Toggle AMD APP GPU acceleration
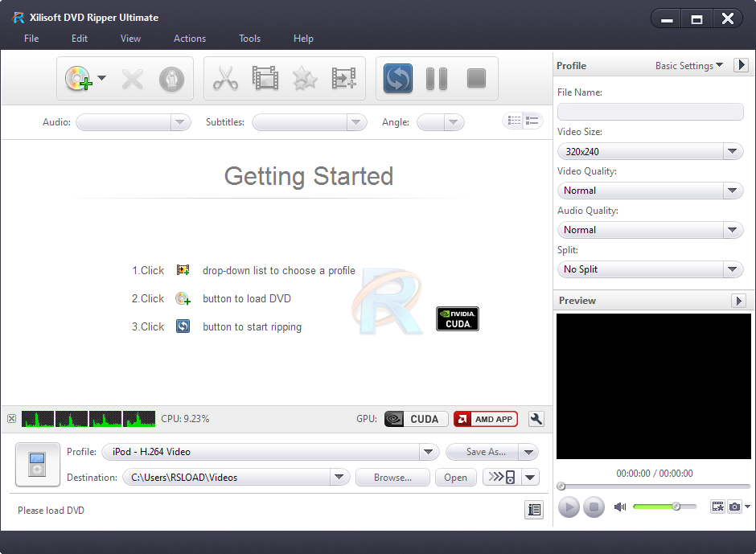Image resolution: width=756 pixels, height=554 pixels. point(486,419)
